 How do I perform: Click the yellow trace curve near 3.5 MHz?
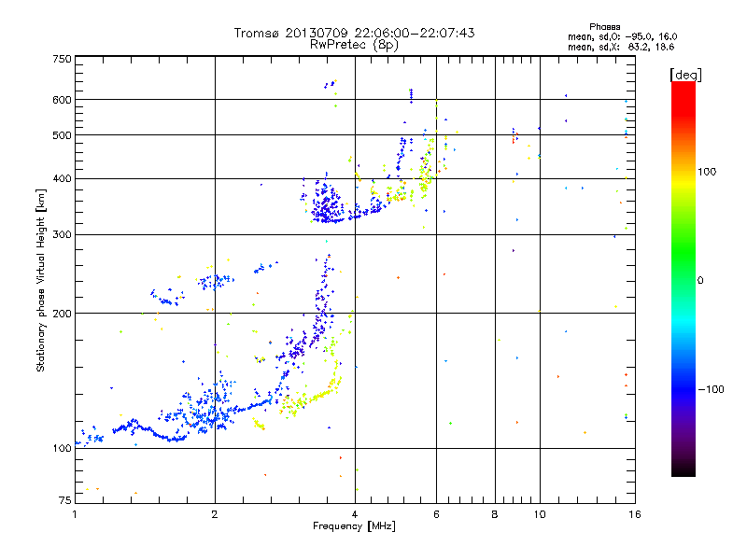click(312, 396)
